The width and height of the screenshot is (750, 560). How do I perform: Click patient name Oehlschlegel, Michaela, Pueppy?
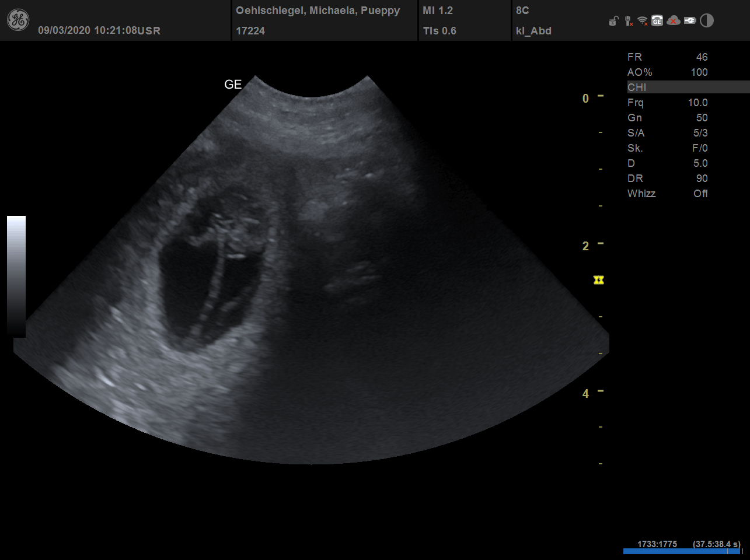(318, 10)
